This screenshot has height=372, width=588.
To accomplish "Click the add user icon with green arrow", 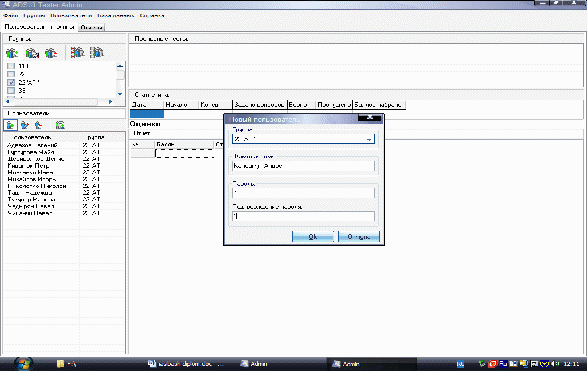I will tap(10, 125).
